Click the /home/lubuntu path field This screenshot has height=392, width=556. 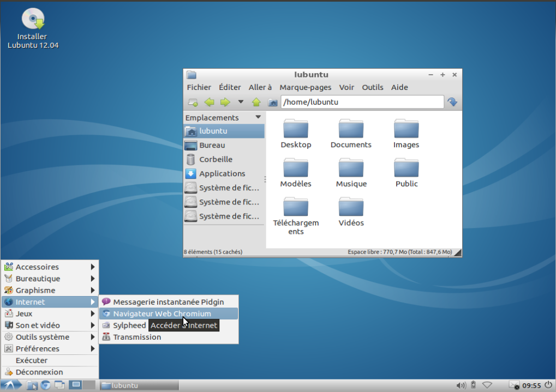point(362,102)
